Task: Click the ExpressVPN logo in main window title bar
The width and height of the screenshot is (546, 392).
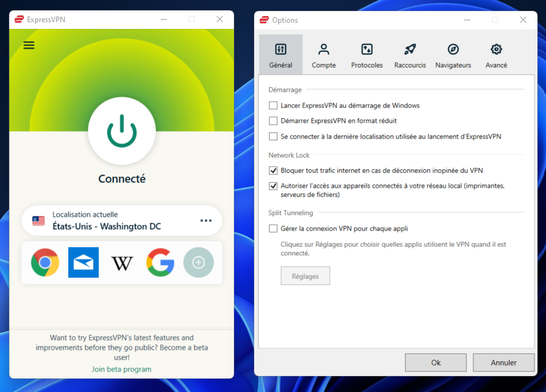Action: [19, 20]
